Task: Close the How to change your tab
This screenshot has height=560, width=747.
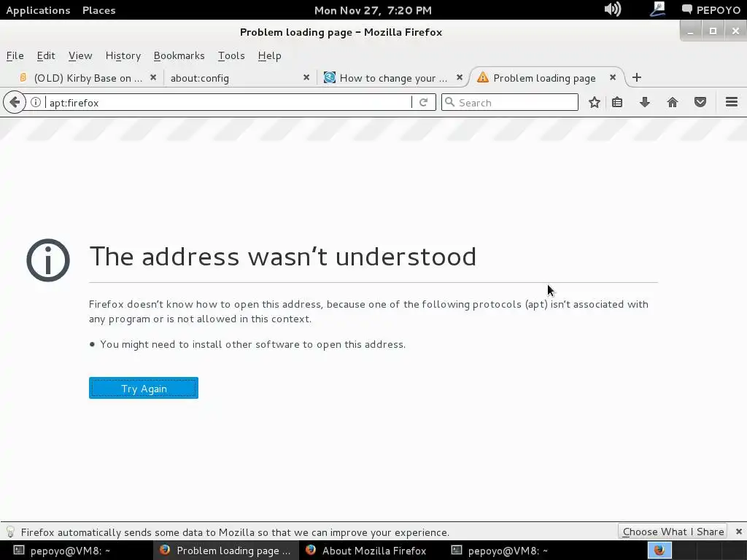Action: click(460, 77)
